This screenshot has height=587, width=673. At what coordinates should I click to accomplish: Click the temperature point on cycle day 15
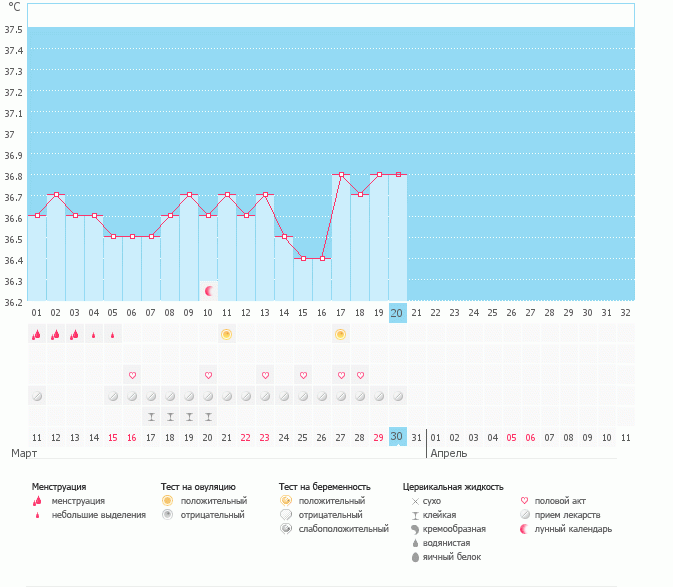(x=303, y=258)
